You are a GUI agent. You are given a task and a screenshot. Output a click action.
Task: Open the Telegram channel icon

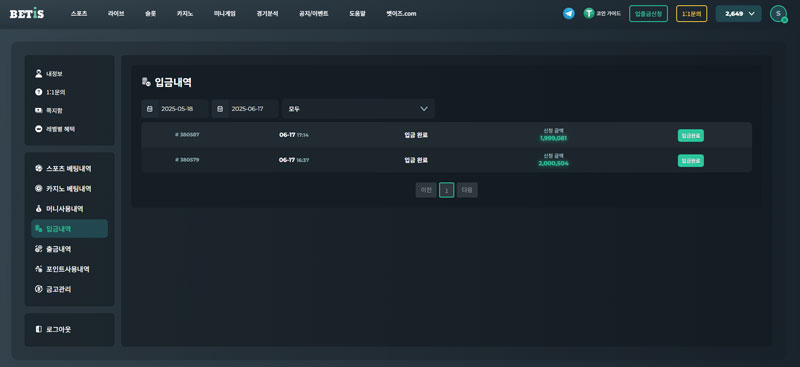click(x=568, y=14)
